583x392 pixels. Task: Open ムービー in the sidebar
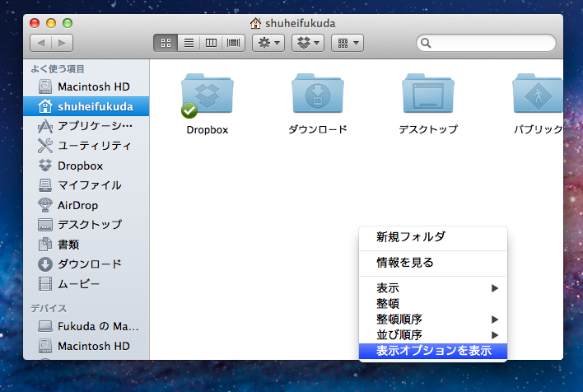[86, 284]
